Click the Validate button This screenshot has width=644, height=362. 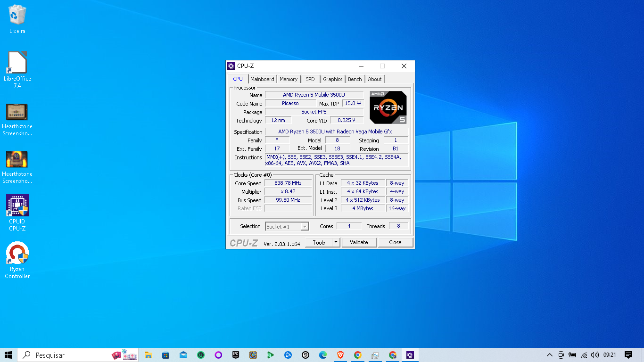click(359, 242)
